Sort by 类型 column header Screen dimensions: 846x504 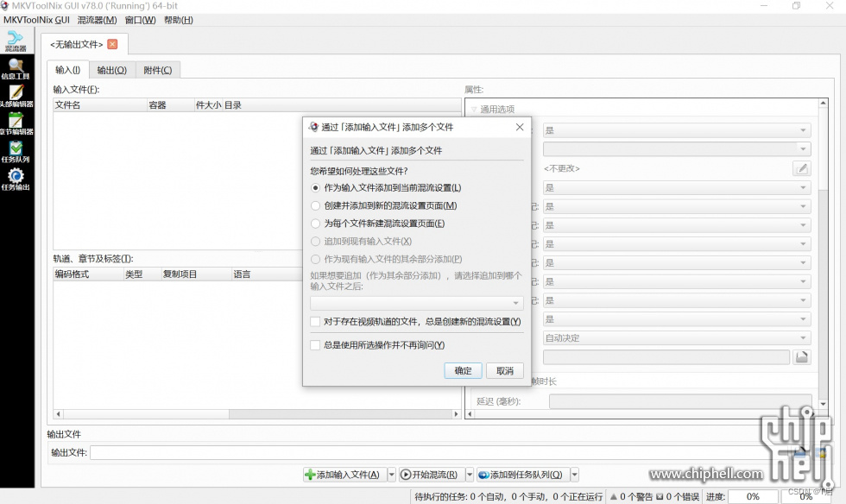[142, 274]
